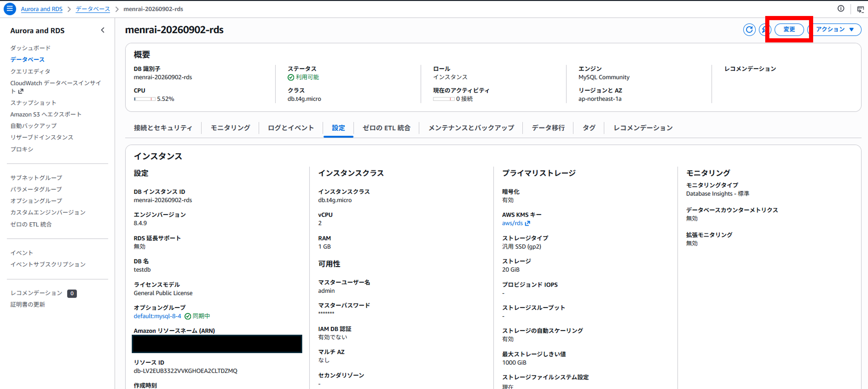
Task: Open スナップショット in sidebar
Action: click(x=33, y=102)
